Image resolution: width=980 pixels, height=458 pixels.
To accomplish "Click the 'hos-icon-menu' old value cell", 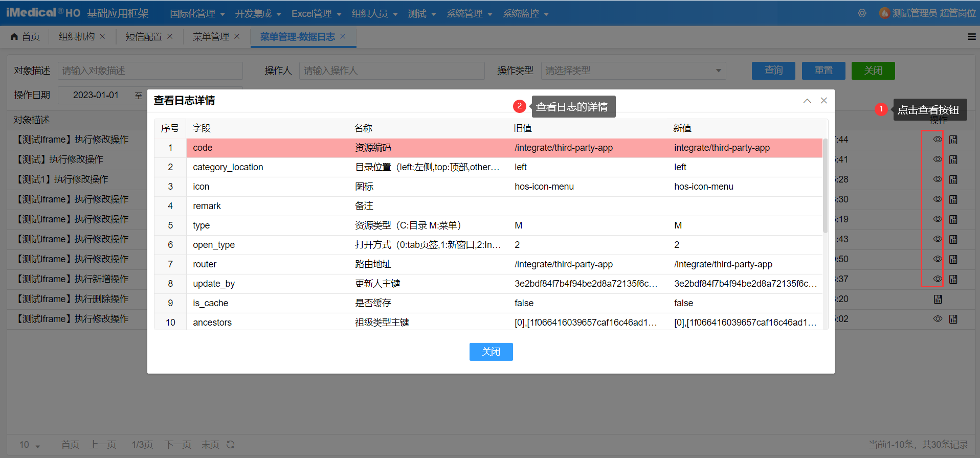I will pyautogui.click(x=544, y=187).
